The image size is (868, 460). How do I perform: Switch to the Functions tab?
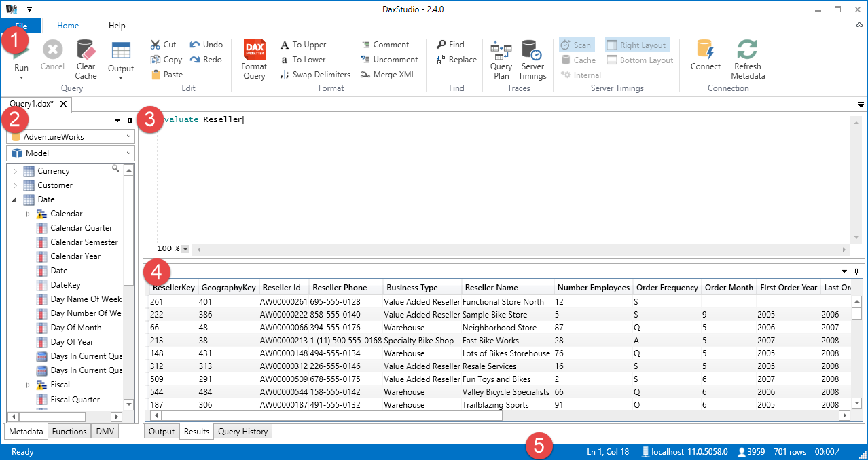[x=69, y=432]
